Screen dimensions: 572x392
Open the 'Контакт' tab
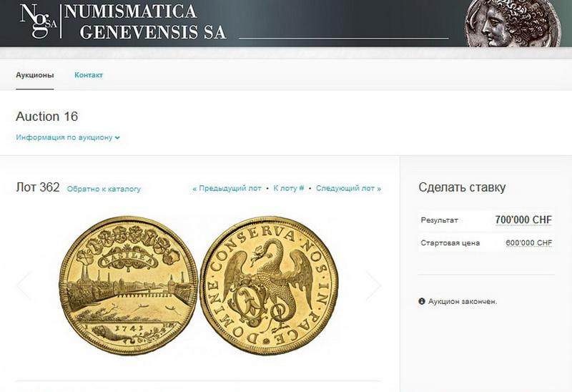click(89, 75)
